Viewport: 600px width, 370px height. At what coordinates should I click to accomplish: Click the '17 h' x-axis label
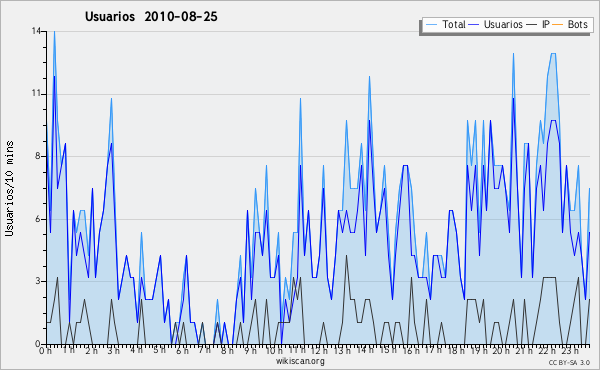(x=433, y=350)
